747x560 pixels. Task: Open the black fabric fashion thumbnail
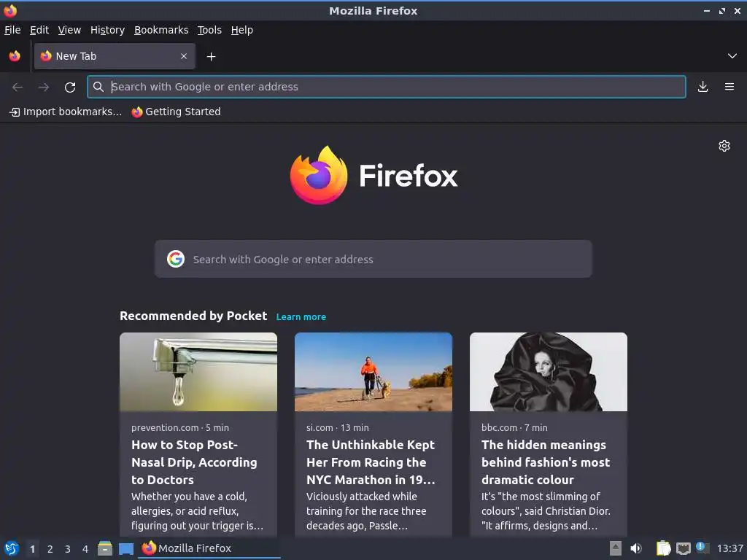click(549, 372)
